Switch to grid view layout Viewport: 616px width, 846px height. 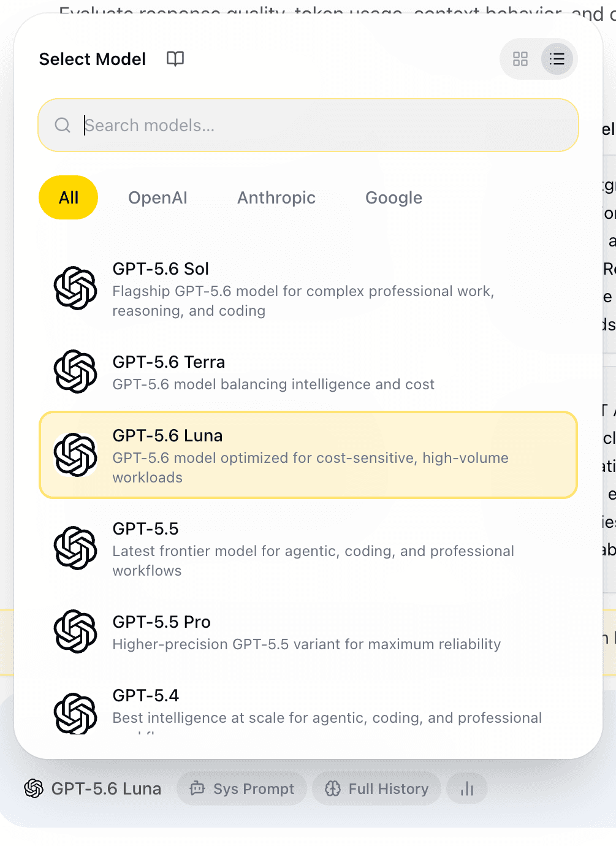point(520,59)
